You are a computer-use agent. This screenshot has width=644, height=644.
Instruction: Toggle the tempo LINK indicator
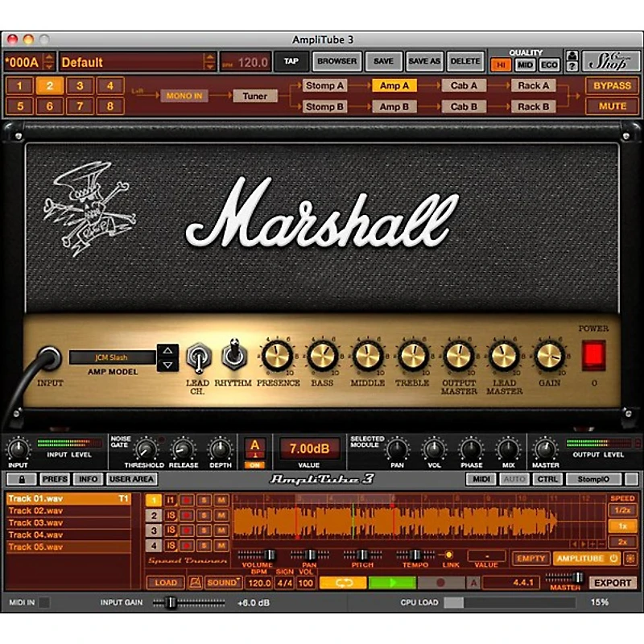[x=449, y=555]
